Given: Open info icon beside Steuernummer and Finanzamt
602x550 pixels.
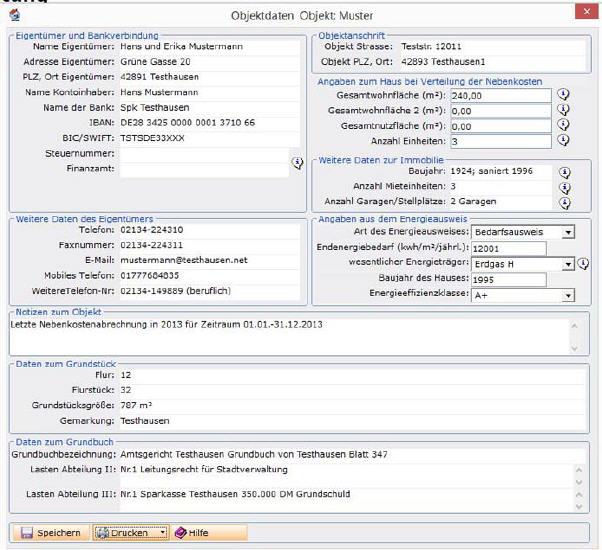Looking at the screenshot, I should (298, 163).
